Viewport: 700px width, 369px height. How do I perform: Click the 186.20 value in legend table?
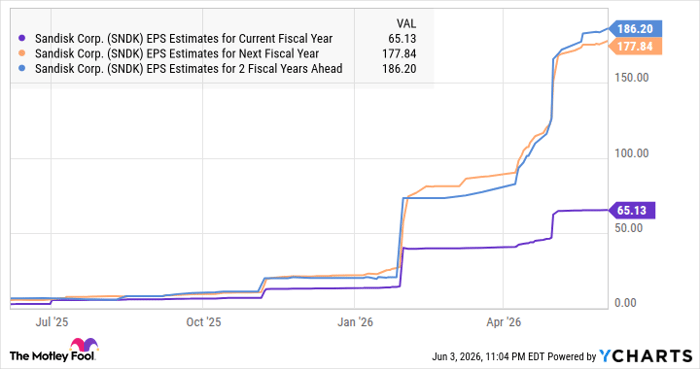click(399, 69)
